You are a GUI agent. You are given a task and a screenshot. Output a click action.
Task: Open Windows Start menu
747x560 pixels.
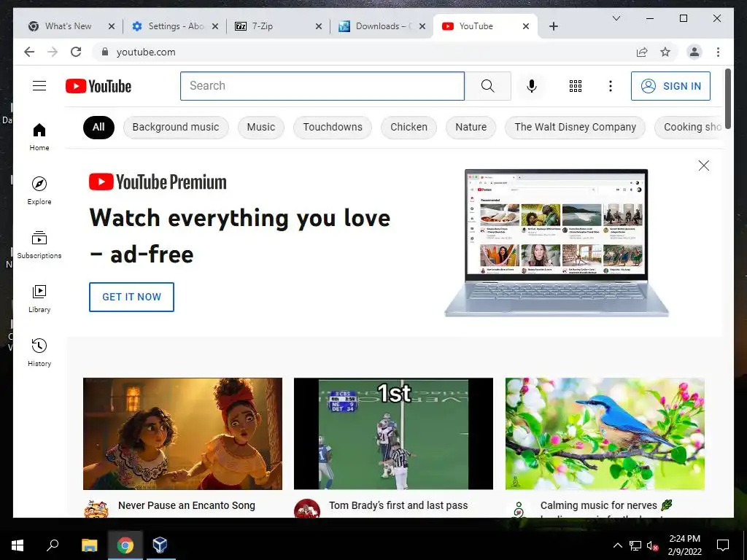[x=18, y=545]
